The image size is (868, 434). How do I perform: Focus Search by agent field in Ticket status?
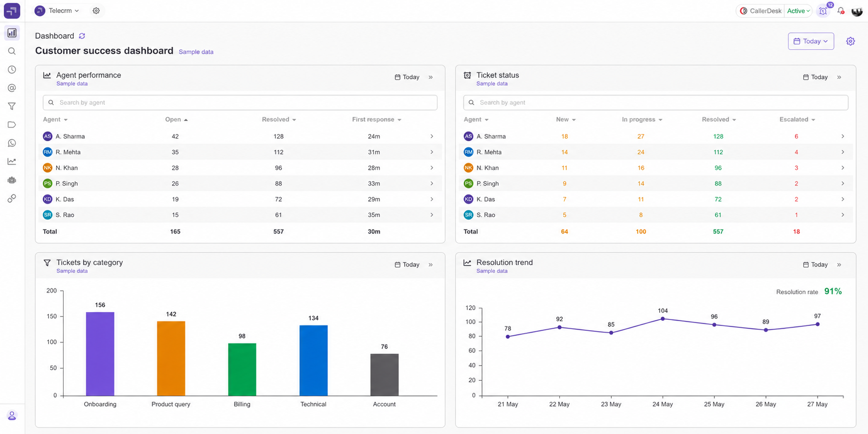tap(656, 103)
